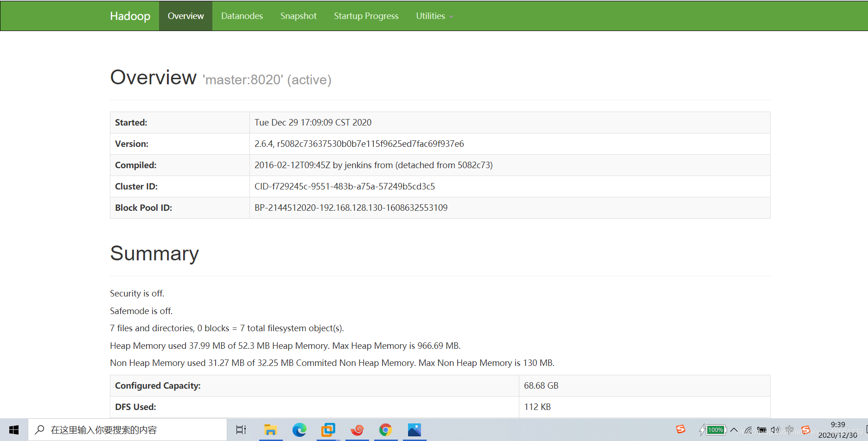Click the Non Heap Memory used line
Image resolution: width=868 pixels, height=441 pixels.
click(332, 363)
